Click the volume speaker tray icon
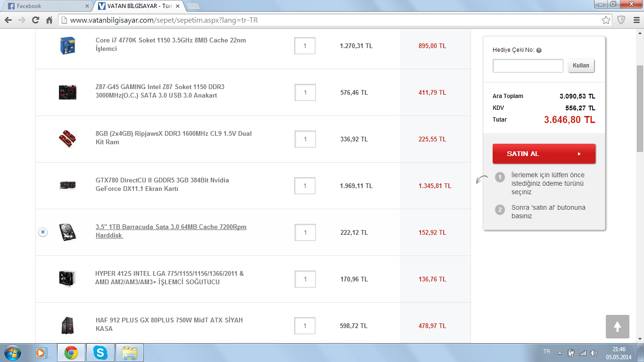Image resolution: width=644 pixels, height=362 pixels. point(594,353)
